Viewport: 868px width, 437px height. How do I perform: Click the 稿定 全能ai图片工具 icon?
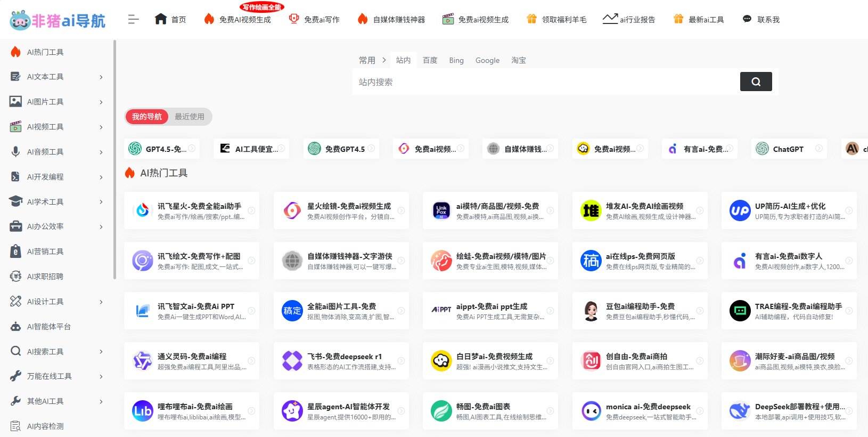coord(292,311)
